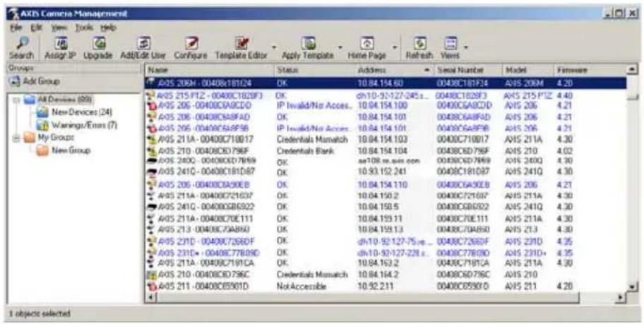Image resolution: width=644 pixels, height=324 pixels.
Task: Click the Groups panel header
Action: coord(74,68)
